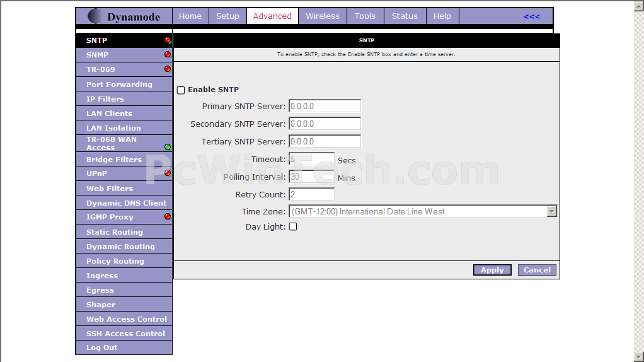Go to Web Access Control

coord(124,319)
